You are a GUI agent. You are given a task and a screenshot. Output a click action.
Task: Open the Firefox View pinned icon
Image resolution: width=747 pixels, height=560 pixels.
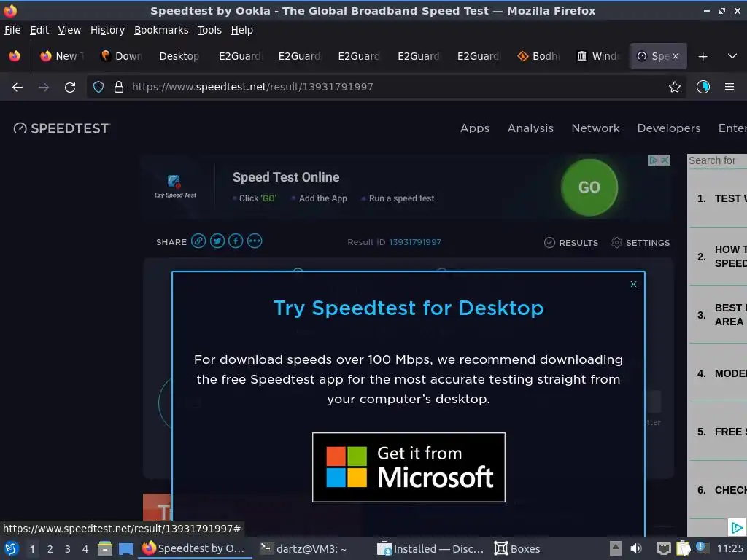[15, 56]
